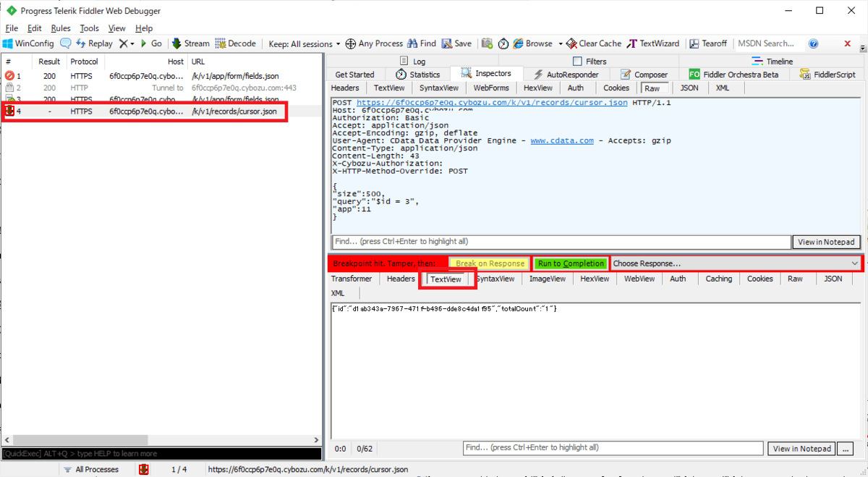
Task: Select the response Transformer tab
Action: (x=352, y=279)
